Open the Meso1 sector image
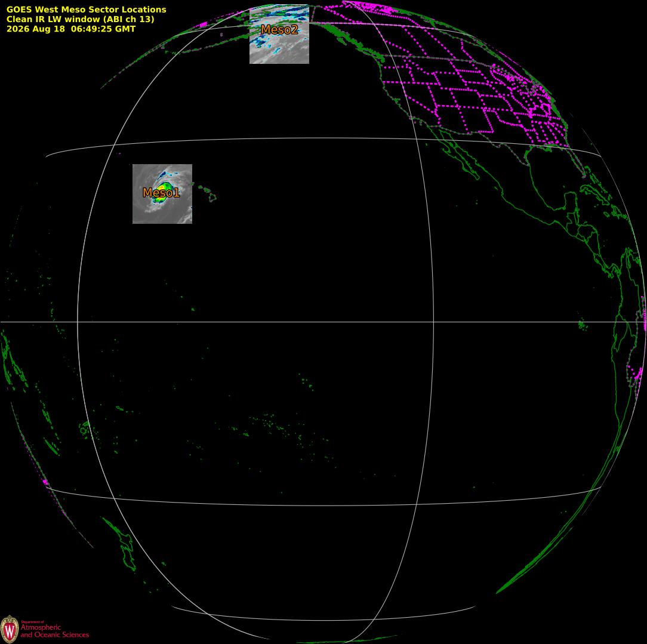This screenshot has width=647, height=644. [162, 194]
